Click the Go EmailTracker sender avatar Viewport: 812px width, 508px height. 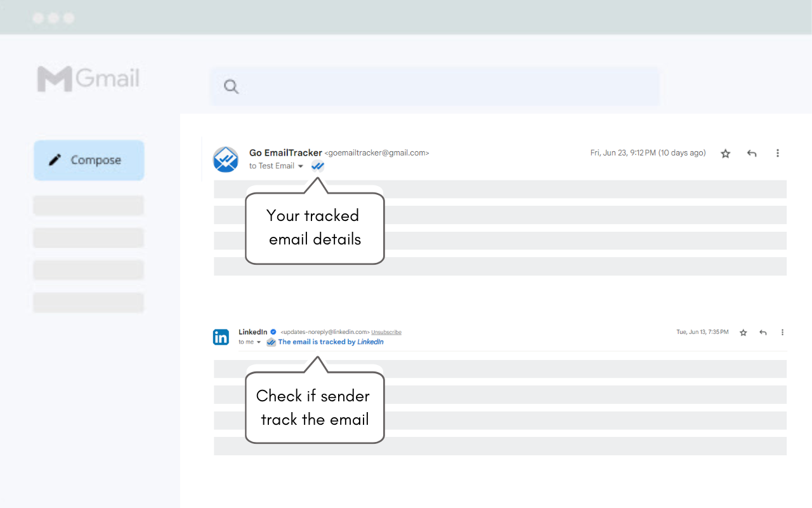(226, 159)
